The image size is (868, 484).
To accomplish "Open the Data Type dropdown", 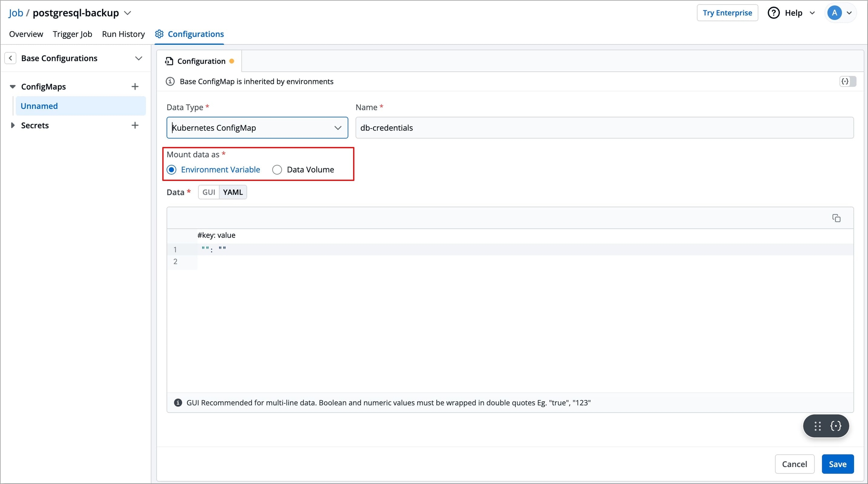I will click(257, 128).
